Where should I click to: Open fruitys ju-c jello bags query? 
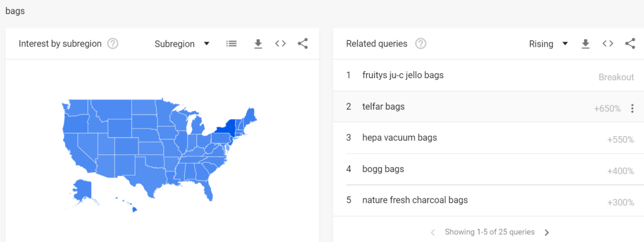click(402, 76)
